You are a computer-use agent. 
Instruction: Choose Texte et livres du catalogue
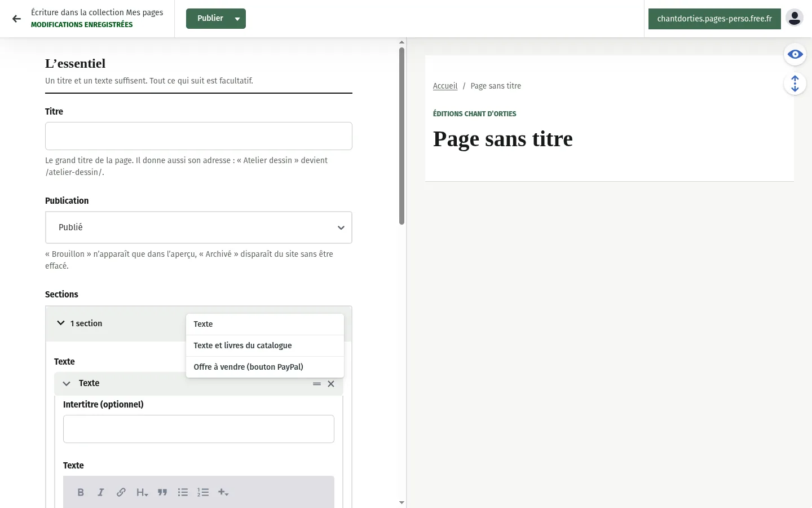tap(265, 345)
